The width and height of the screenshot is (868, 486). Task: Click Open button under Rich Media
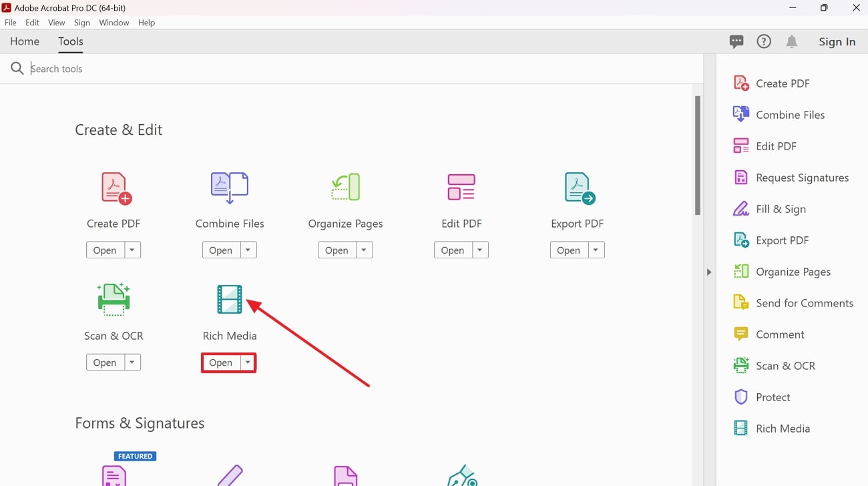221,362
